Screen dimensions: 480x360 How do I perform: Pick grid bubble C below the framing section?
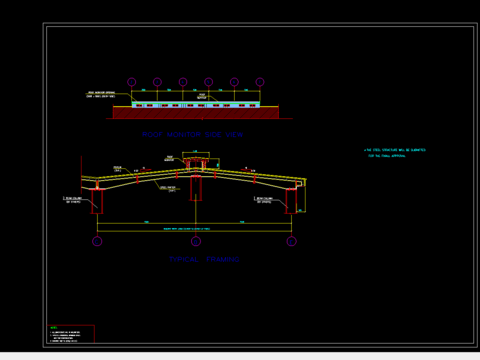click(97, 241)
